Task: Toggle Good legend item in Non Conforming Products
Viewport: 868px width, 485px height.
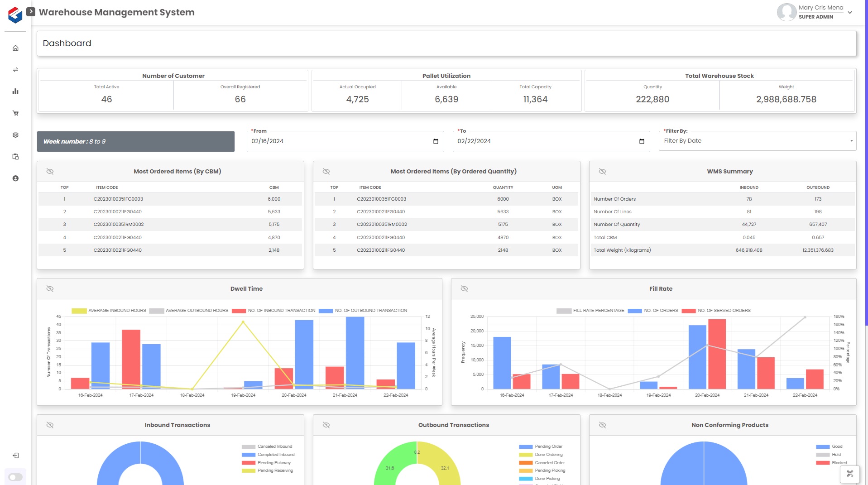Action: [x=829, y=447]
